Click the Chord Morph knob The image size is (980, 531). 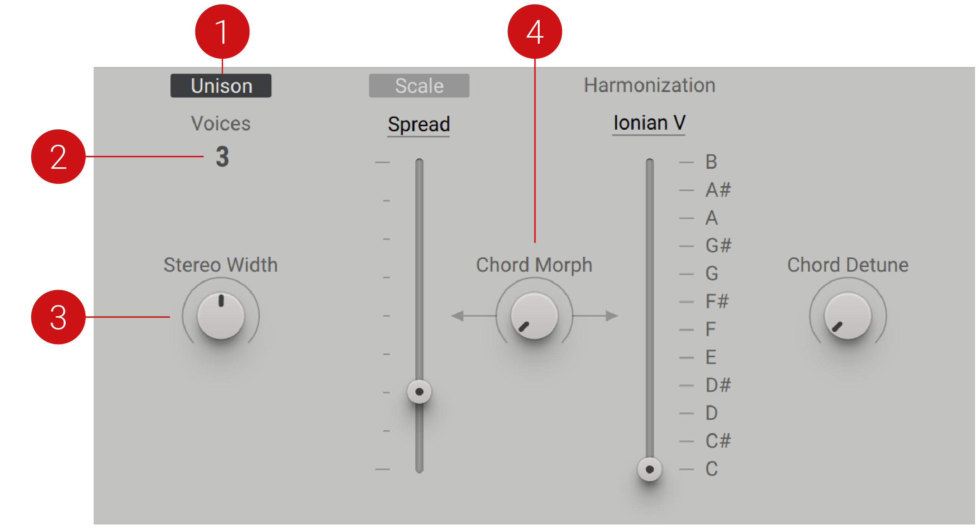(x=534, y=315)
